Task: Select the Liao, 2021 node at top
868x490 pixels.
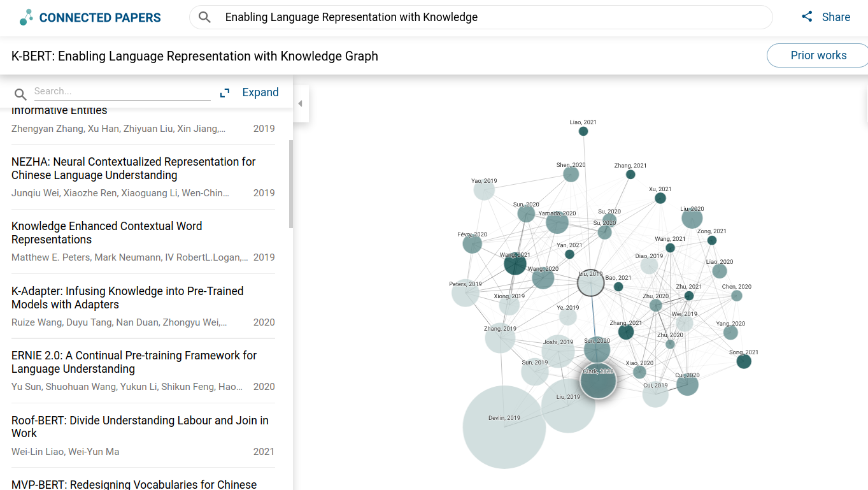Action: pyautogui.click(x=583, y=131)
